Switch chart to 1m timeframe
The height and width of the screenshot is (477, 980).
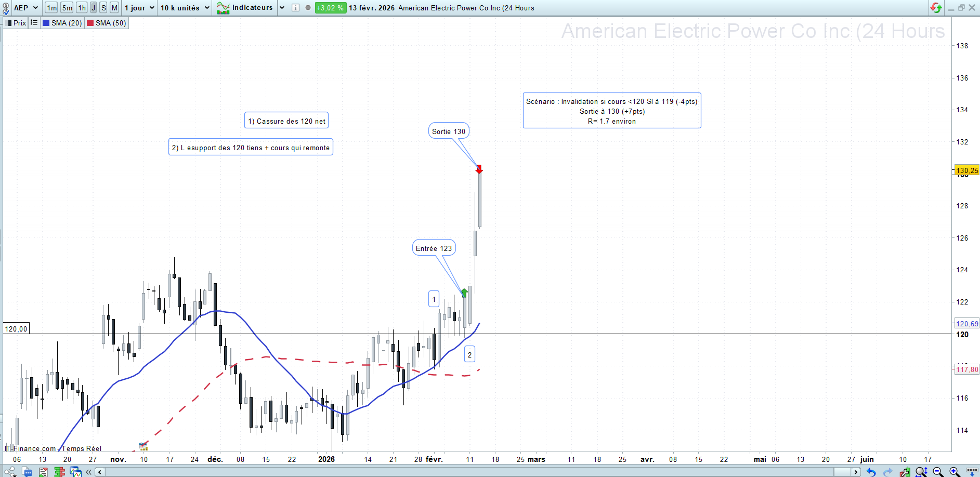51,8
